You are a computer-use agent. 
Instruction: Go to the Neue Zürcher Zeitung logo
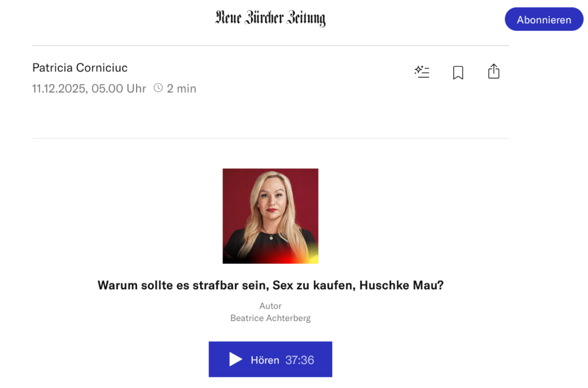pyautogui.click(x=270, y=18)
